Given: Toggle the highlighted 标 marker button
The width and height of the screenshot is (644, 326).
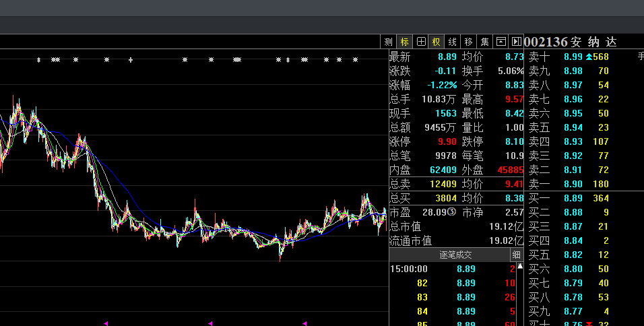Looking at the screenshot, I should [404, 42].
